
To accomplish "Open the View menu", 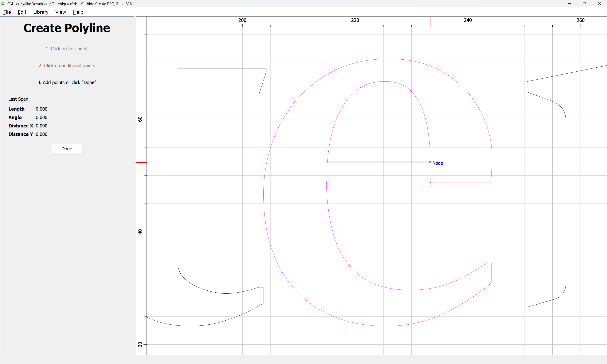I will 61,12.
